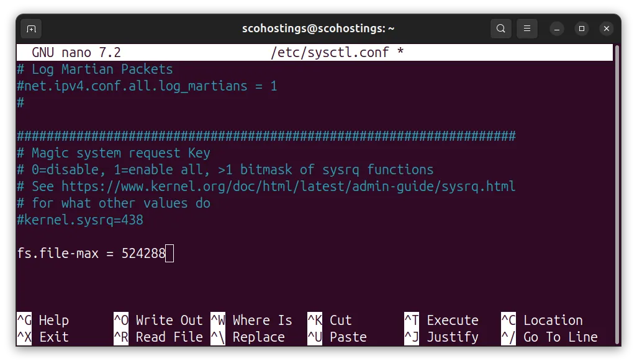Click the log_martians = 1 line
The height and width of the screenshot is (364, 637).
[x=147, y=86]
